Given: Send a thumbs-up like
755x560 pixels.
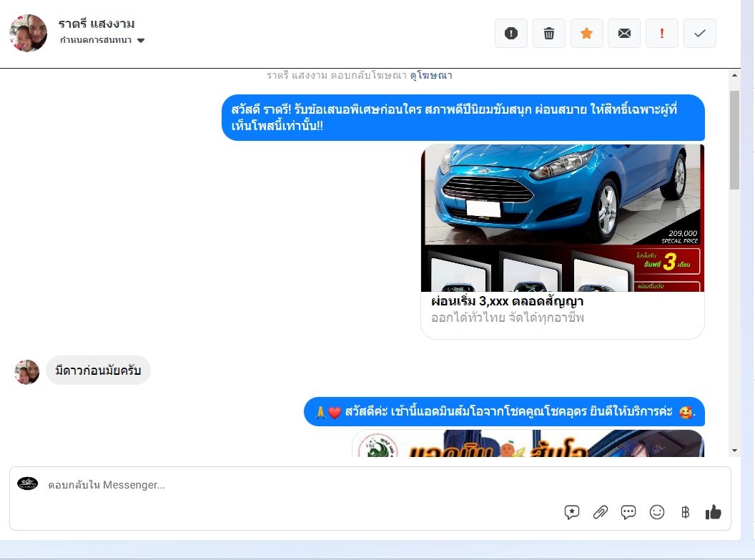Looking at the screenshot, I should [713, 512].
